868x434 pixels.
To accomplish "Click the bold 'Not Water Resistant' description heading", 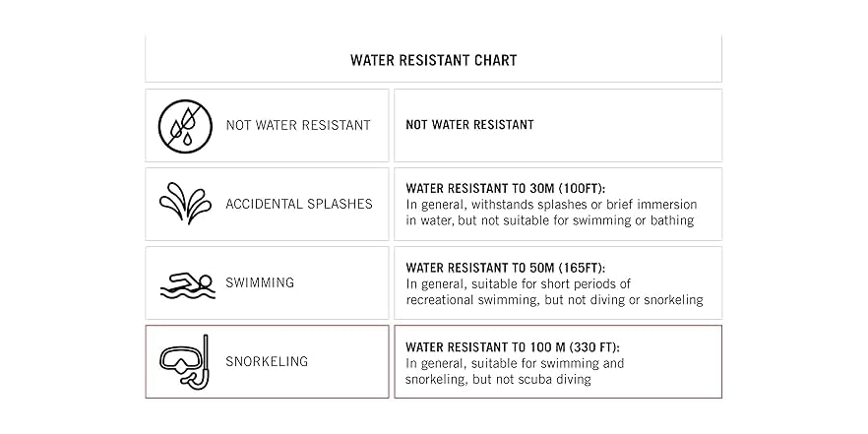I will pos(469,125).
